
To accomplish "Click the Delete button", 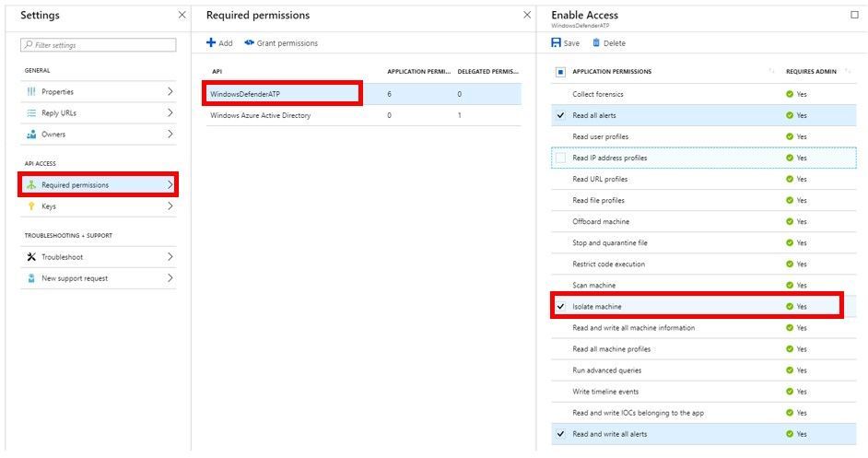I will coord(609,43).
